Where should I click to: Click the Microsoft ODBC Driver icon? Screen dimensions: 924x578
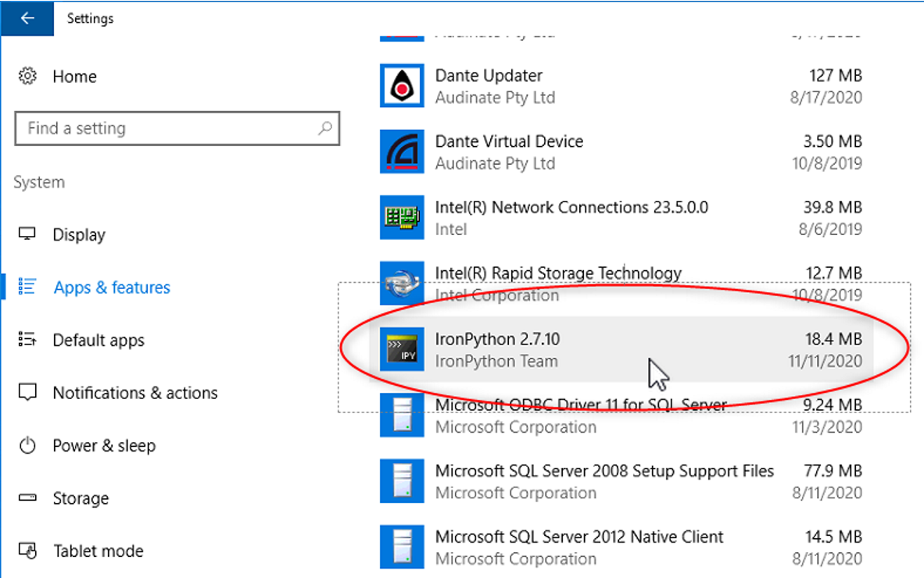pos(402,415)
